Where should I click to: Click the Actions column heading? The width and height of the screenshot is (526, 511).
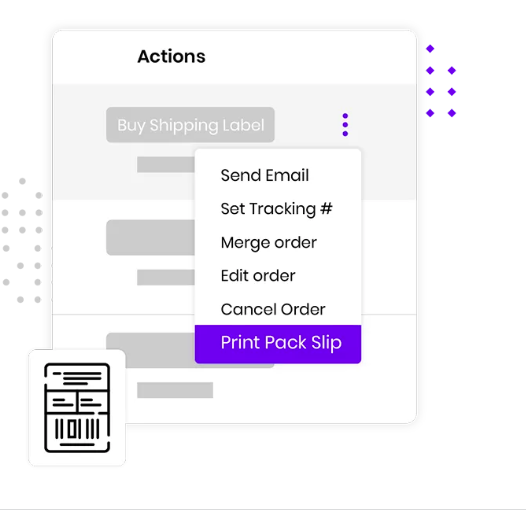[171, 56]
